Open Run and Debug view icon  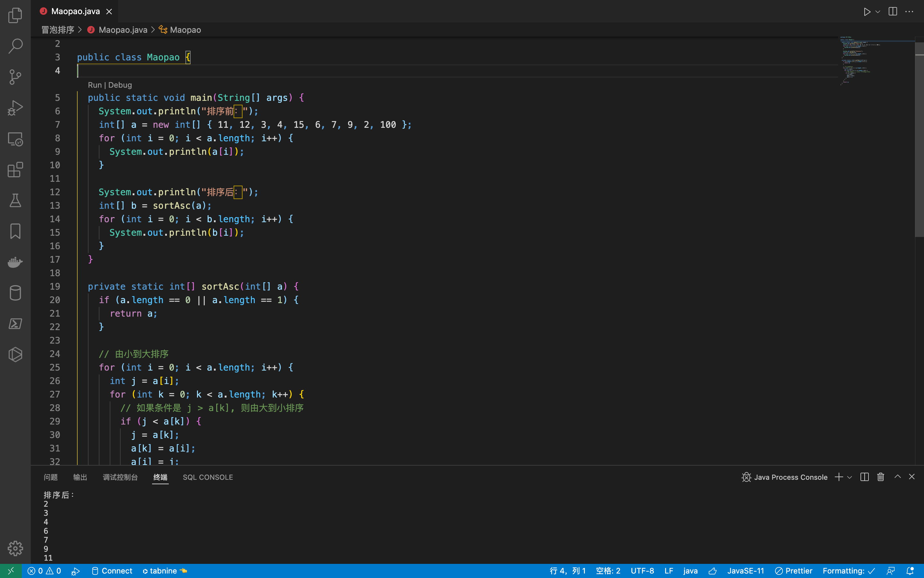pos(15,108)
